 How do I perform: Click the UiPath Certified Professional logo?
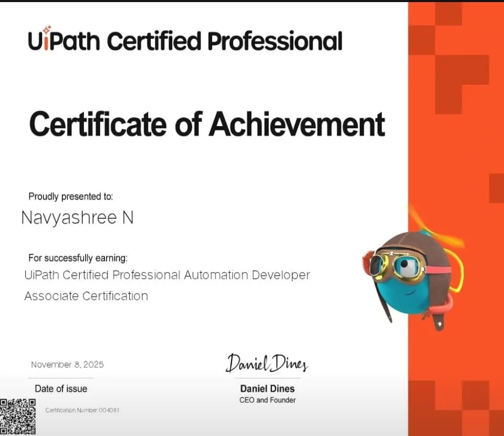pos(185,39)
